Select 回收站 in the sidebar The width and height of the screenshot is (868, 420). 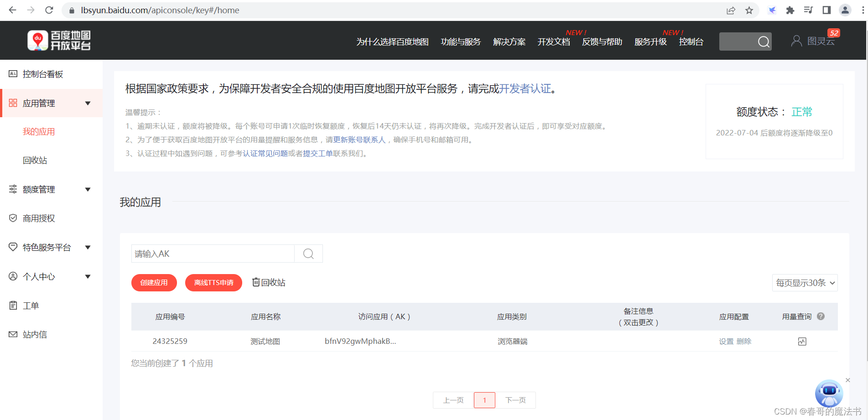[x=35, y=160]
